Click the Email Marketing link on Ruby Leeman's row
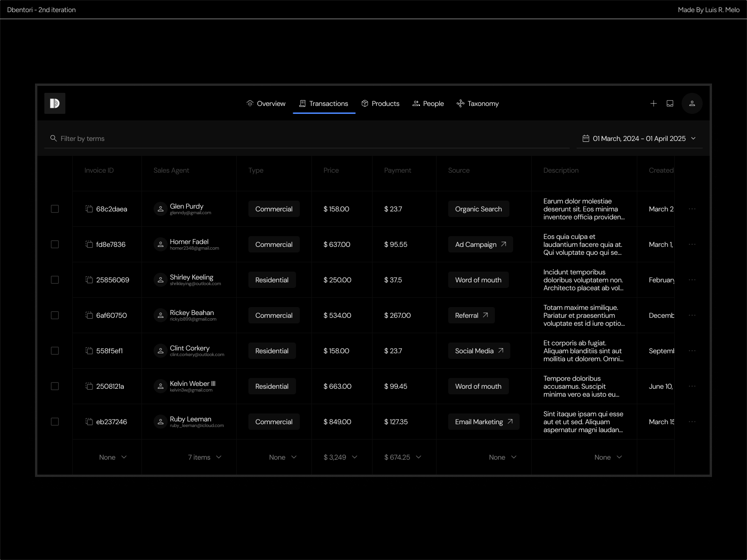This screenshot has width=747, height=560. click(x=483, y=421)
